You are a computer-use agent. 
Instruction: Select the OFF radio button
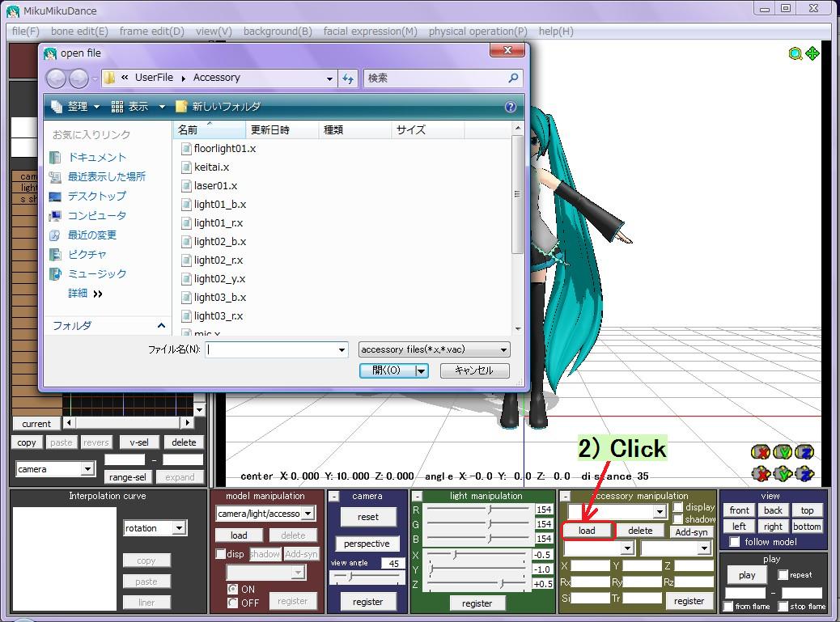tap(232, 603)
